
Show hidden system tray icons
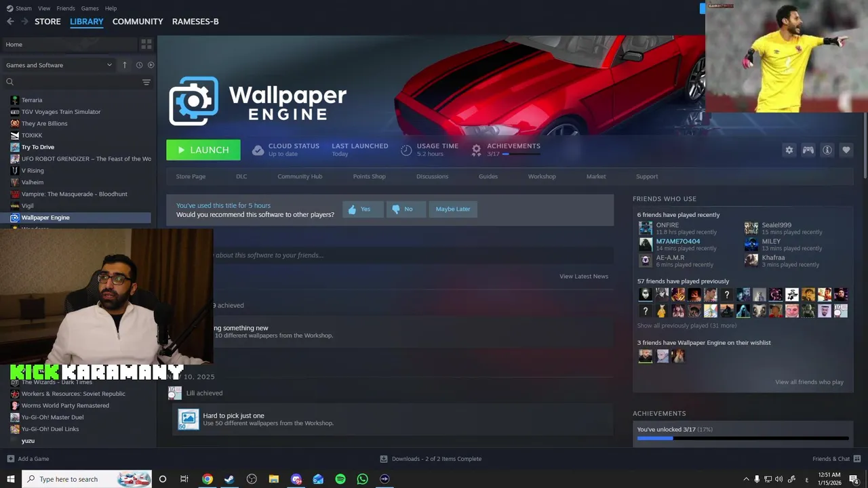(746, 479)
